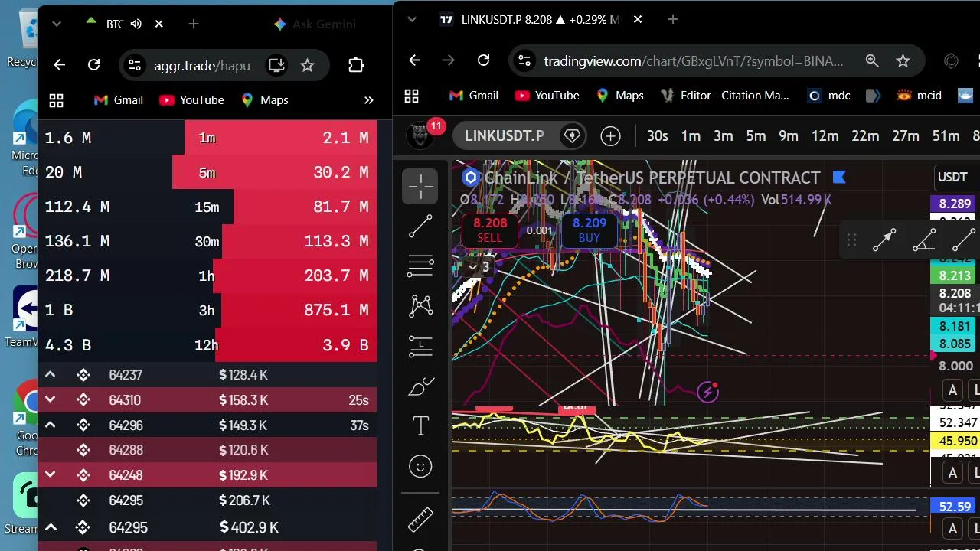Open the Editor - Citation Ma... bookmark
The width and height of the screenshot is (980, 551).
pos(724,96)
